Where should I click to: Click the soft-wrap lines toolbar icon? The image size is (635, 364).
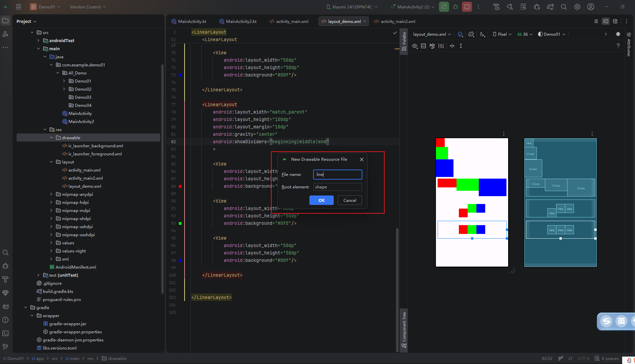[523, 7]
